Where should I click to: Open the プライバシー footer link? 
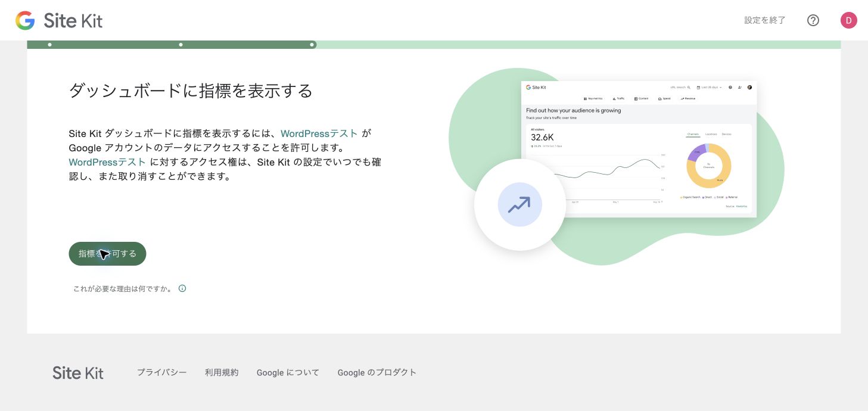point(162,372)
